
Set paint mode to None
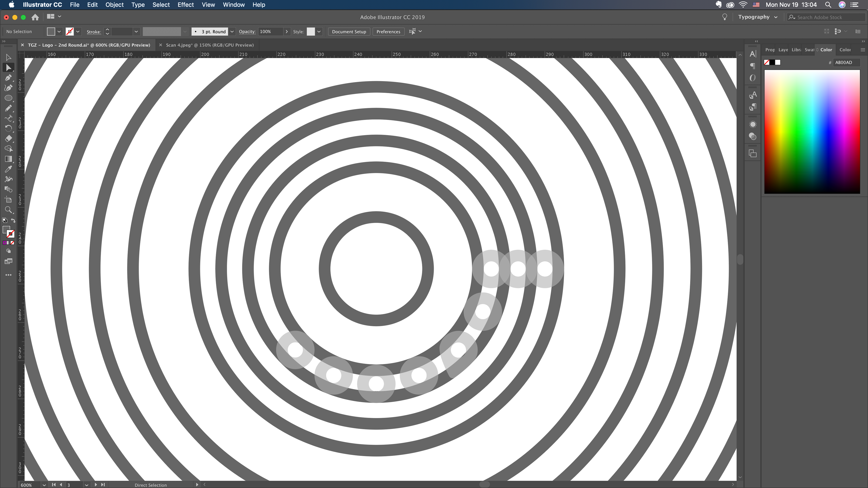[x=12, y=243]
